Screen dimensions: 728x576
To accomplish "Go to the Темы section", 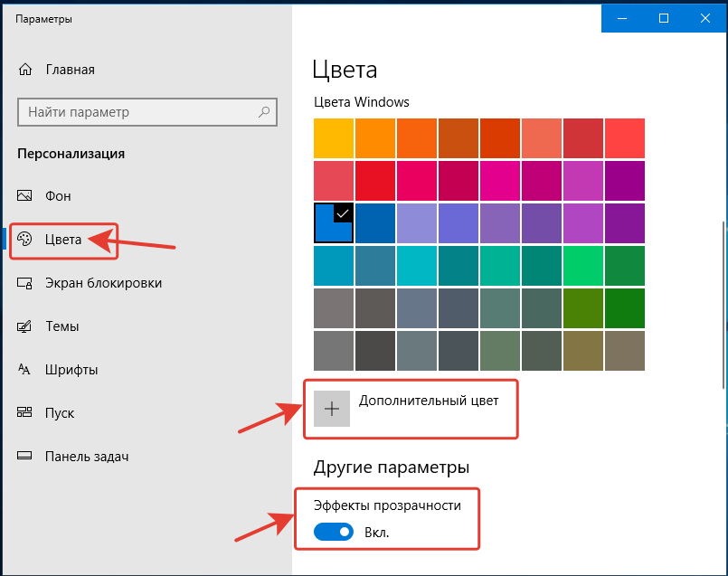I will tap(62, 326).
